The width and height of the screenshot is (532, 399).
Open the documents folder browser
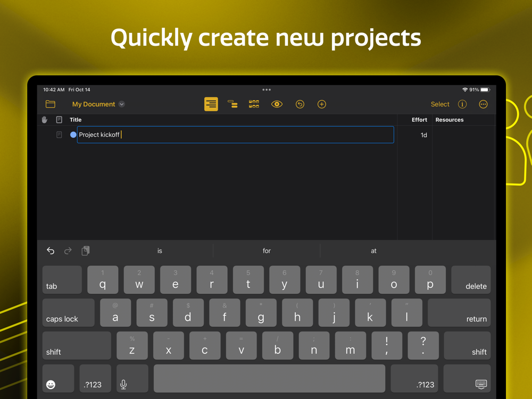[50, 104]
